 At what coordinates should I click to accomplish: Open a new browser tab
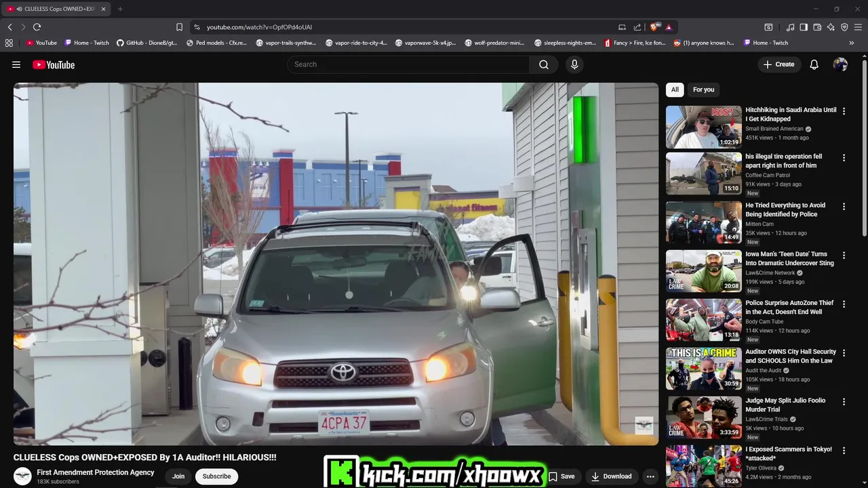(x=120, y=9)
